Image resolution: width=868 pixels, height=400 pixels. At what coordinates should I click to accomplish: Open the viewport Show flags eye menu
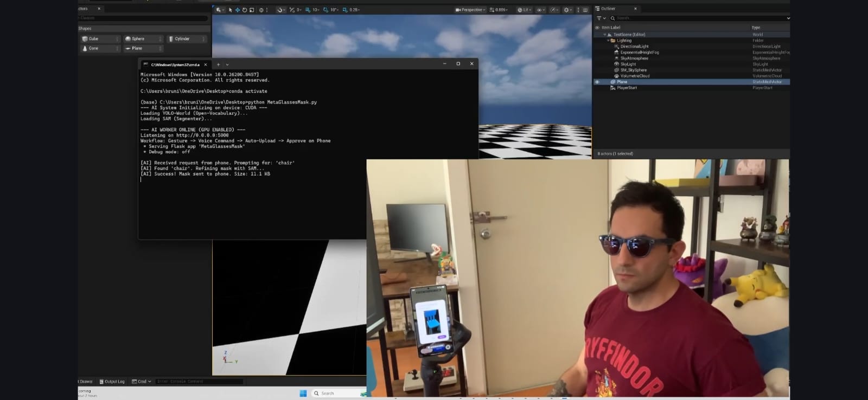click(x=540, y=10)
